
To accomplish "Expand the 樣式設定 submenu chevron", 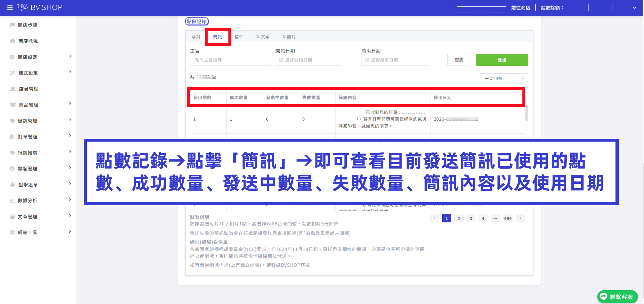I will point(70,72).
